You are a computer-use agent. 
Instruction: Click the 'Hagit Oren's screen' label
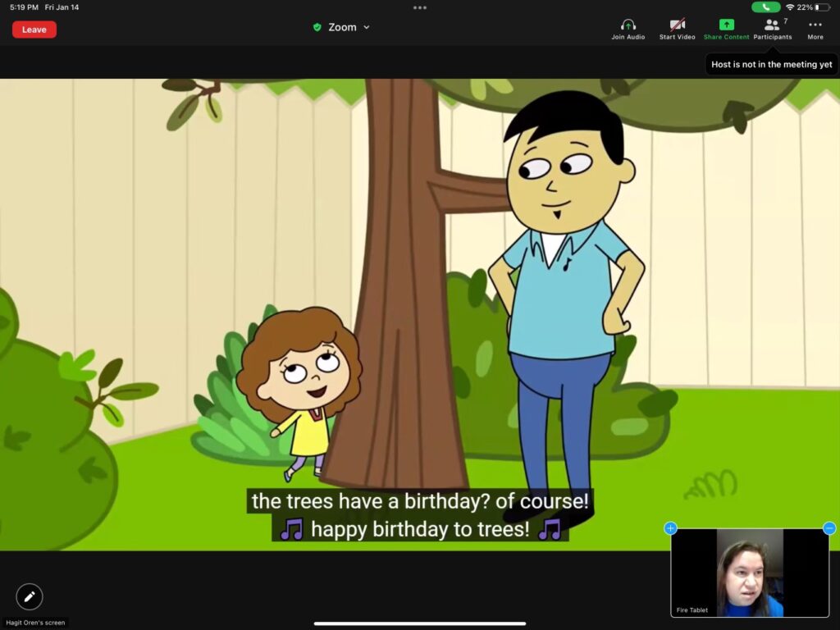35,623
